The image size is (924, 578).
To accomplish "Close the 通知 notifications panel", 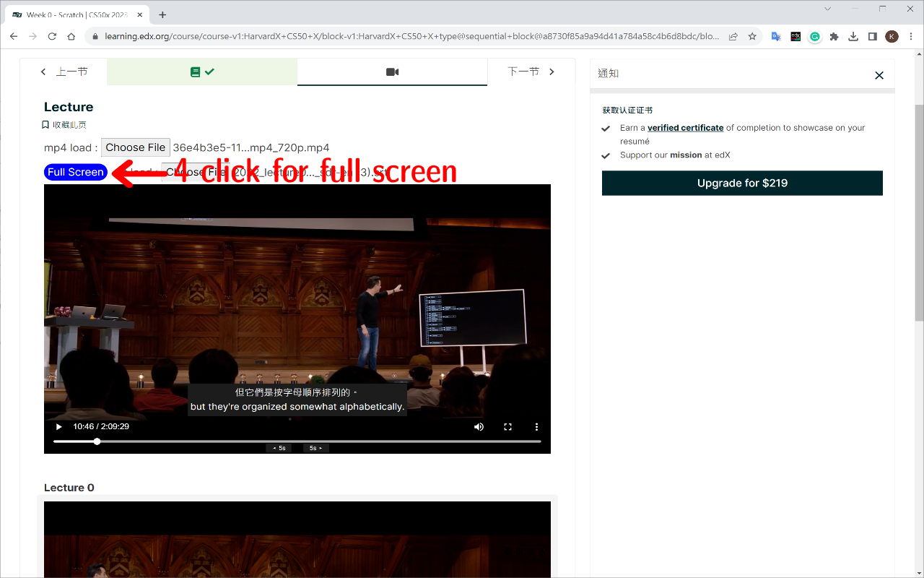I will pyautogui.click(x=879, y=75).
